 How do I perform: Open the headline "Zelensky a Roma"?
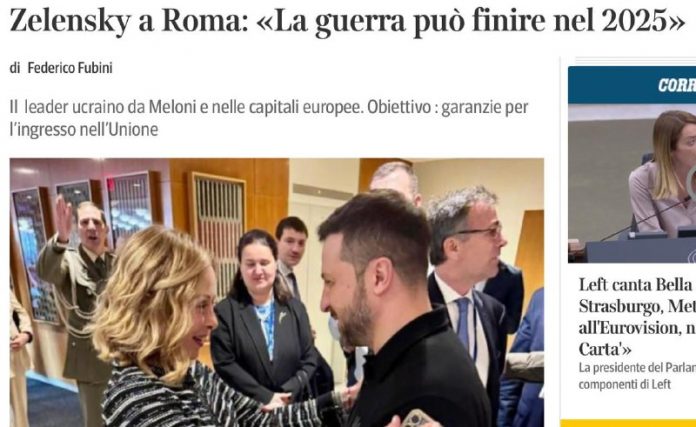click(348, 21)
